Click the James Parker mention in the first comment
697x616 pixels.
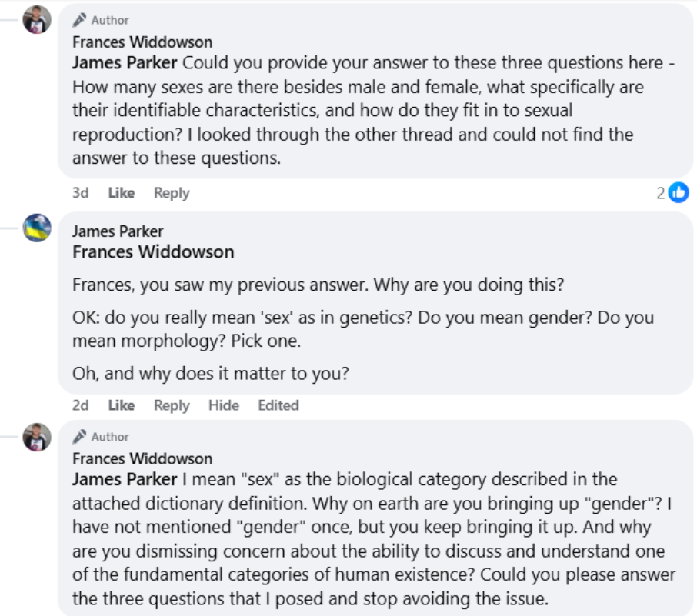click(125, 62)
